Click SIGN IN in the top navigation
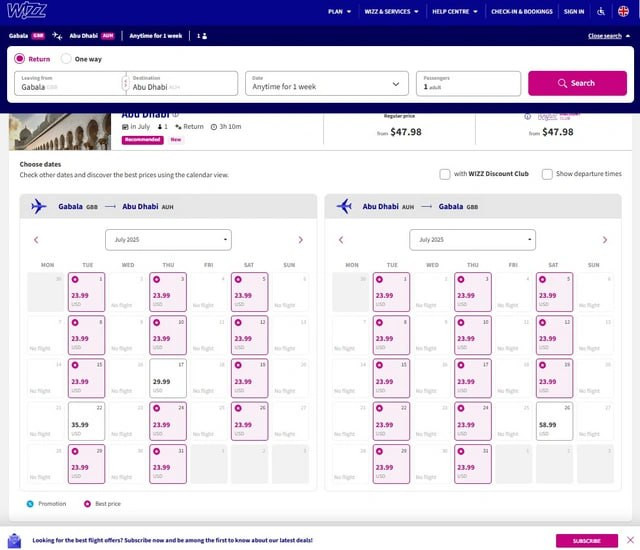 tap(574, 11)
